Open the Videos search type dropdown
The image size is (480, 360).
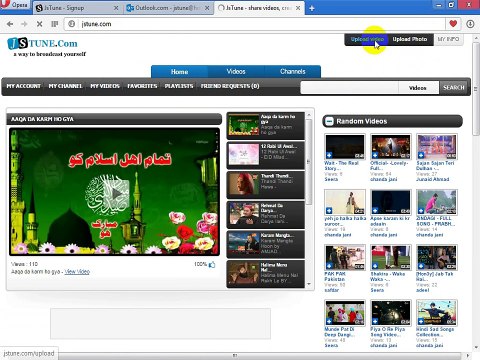[x=419, y=88]
